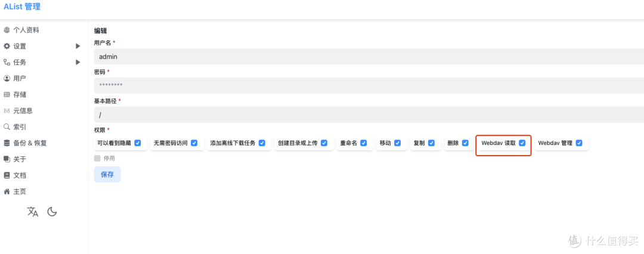Image resolution: width=644 pixels, height=254 pixels.
Task: Click the 主页 home icon
Action: click(x=7, y=191)
